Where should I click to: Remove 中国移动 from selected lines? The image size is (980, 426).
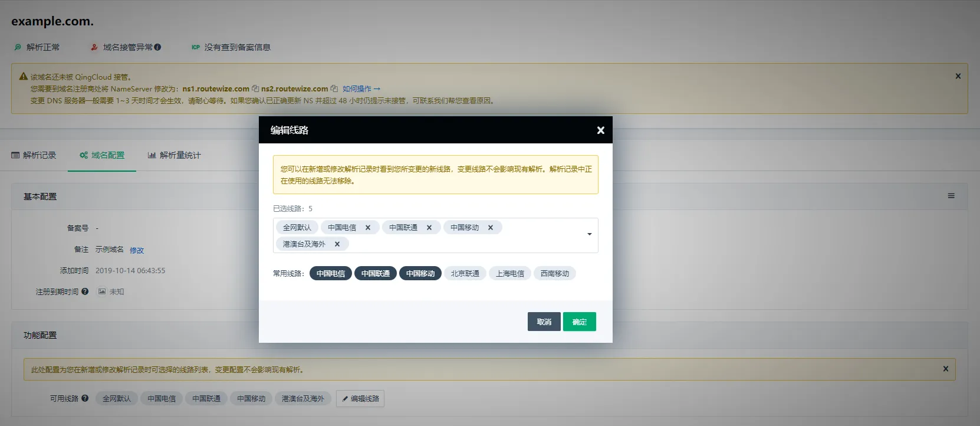491,228
